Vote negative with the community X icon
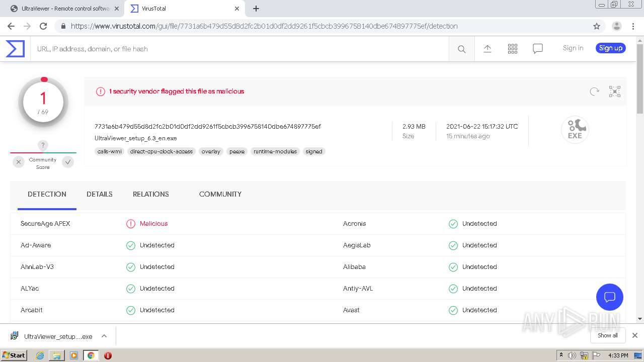Viewport: 644px width, 362px height. pyautogui.click(x=19, y=162)
